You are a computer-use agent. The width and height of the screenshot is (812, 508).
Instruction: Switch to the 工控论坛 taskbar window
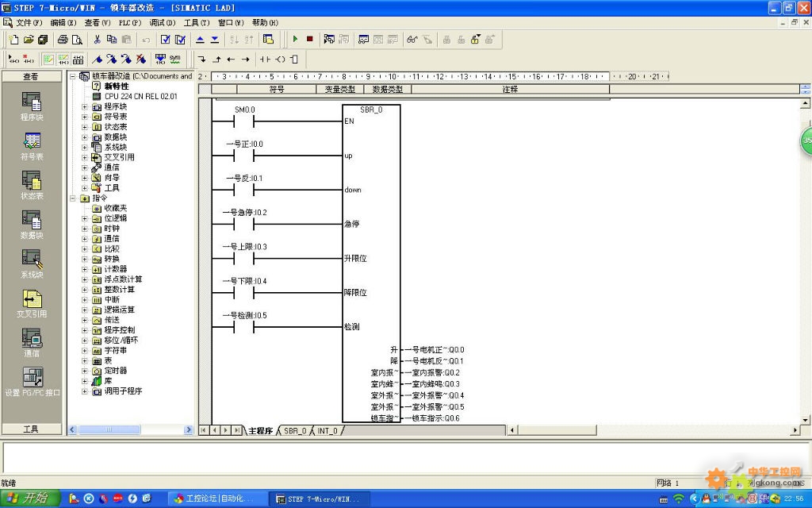point(217,498)
